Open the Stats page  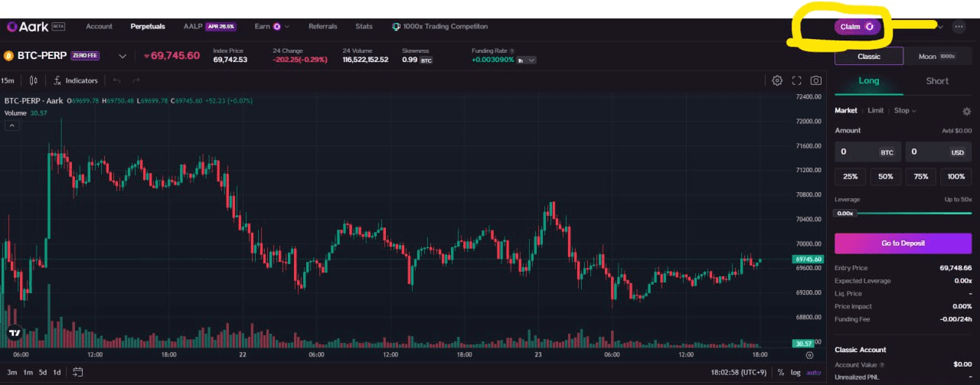click(364, 27)
